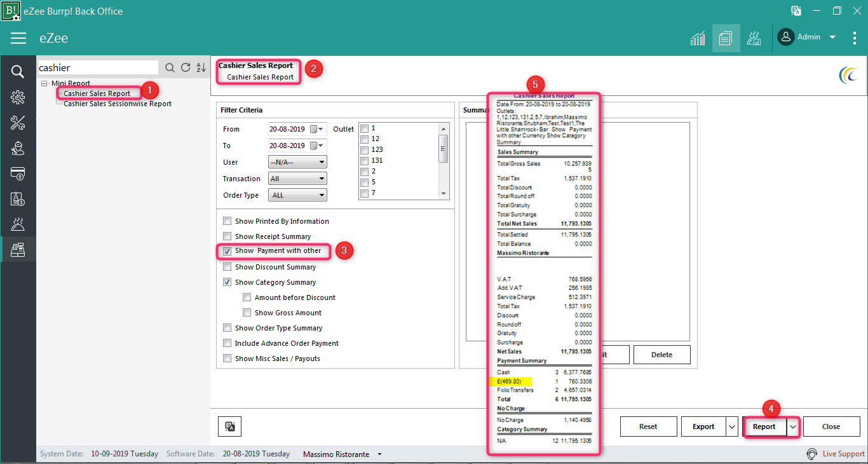
Task: Toggle A-Z sort of the report list
Action: (x=201, y=68)
